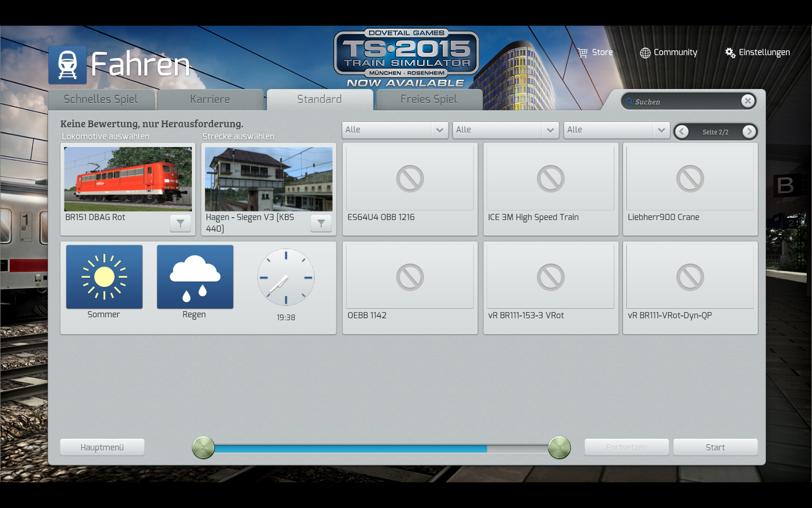Click the step 2 progress marker
Image resolution: width=812 pixels, height=508 pixels.
(203, 448)
